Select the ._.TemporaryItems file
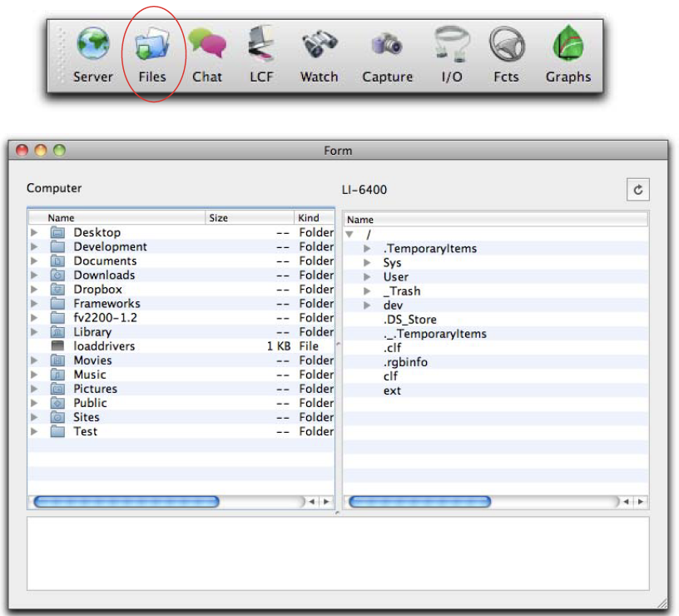 (x=434, y=334)
